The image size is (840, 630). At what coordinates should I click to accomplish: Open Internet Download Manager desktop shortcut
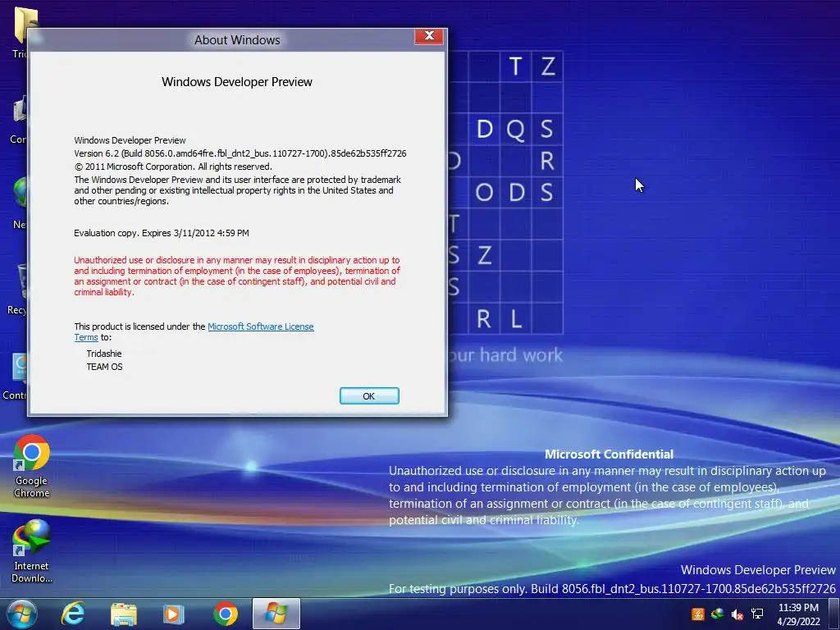[32, 551]
